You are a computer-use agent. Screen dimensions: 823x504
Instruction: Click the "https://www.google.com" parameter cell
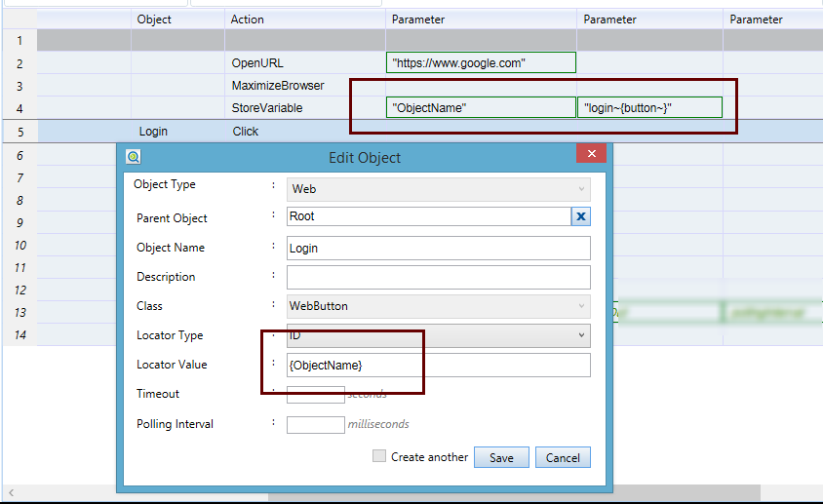click(x=481, y=63)
